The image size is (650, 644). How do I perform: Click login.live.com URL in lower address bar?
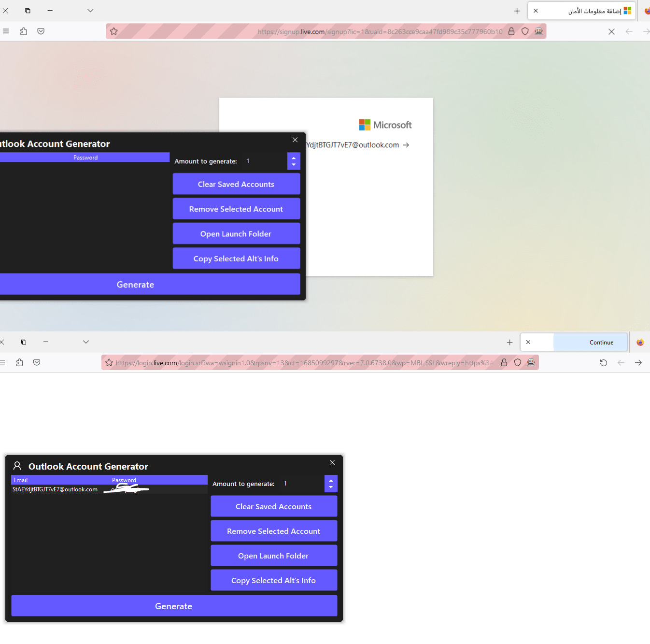pos(304,363)
